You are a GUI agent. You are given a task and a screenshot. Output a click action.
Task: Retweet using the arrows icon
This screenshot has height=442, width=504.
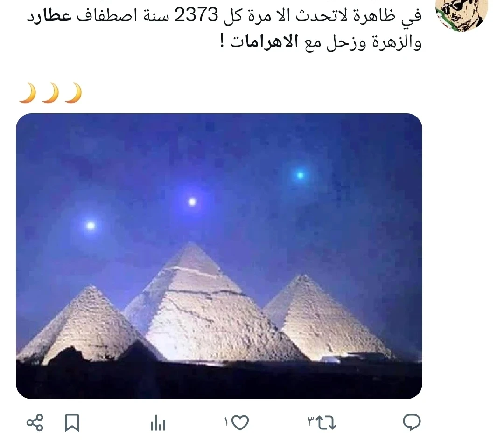(326, 423)
